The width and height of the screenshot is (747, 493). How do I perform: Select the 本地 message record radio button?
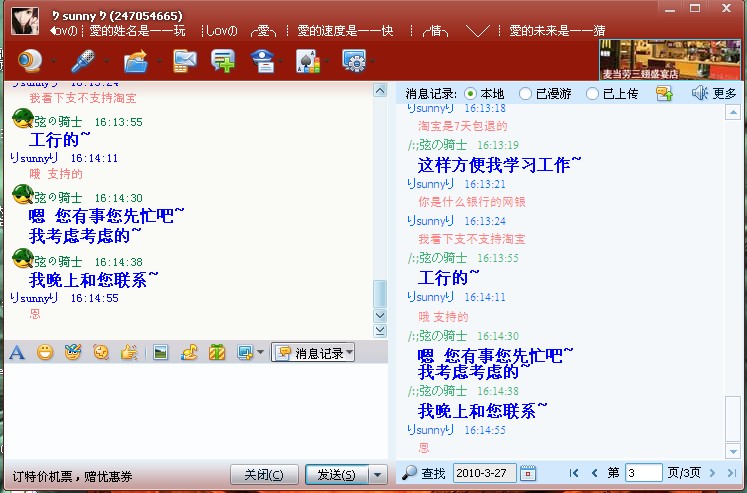tap(471, 94)
